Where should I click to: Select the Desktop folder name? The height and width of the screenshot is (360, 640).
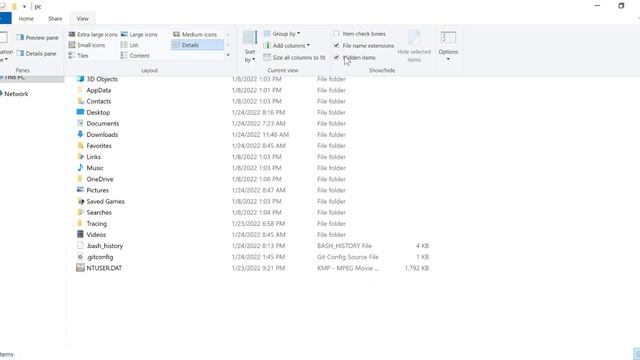(x=98, y=112)
